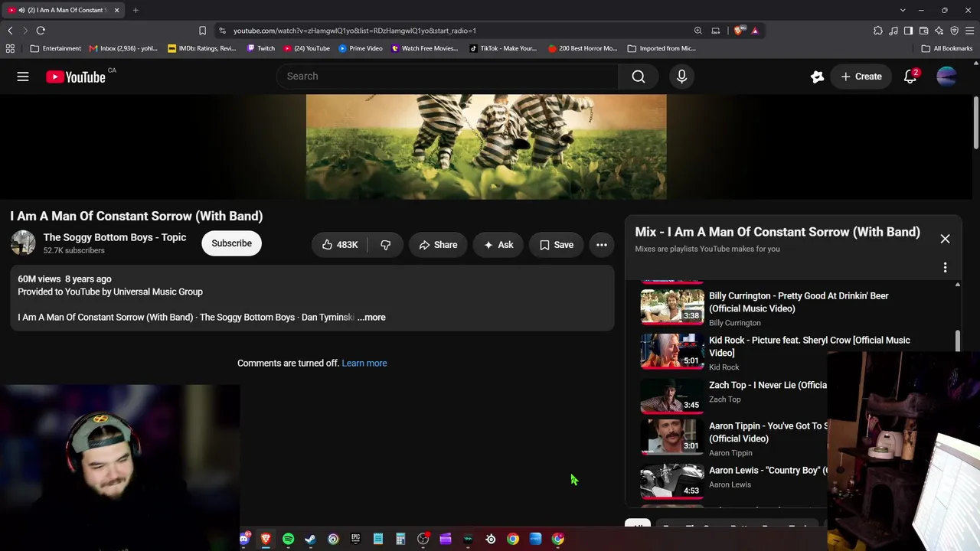Open YouTube notifications bell
The width and height of the screenshot is (980, 551).
pyautogui.click(x=910, y=77)
